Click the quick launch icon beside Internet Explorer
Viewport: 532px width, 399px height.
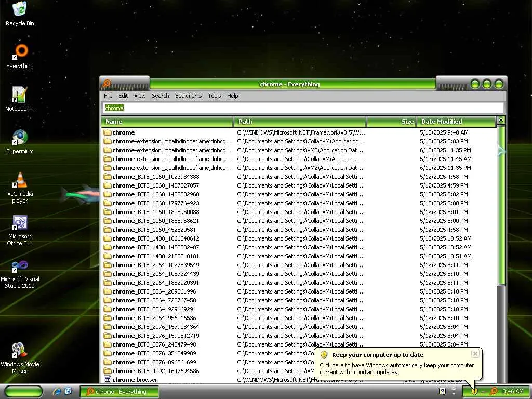pyautogui.click(x=68, y=391)
